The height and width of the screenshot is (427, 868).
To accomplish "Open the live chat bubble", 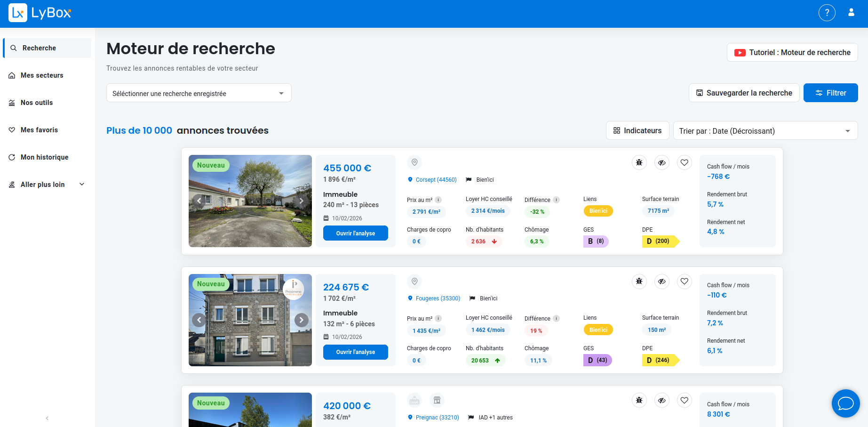I will coord(845,403).
